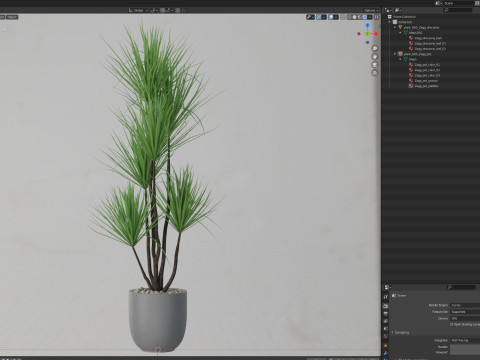Image resolution: width=480 pixels, height=360 pixels.
Task: Select Dagg_pot_color_02 material
Action: [x=427, y=70]
